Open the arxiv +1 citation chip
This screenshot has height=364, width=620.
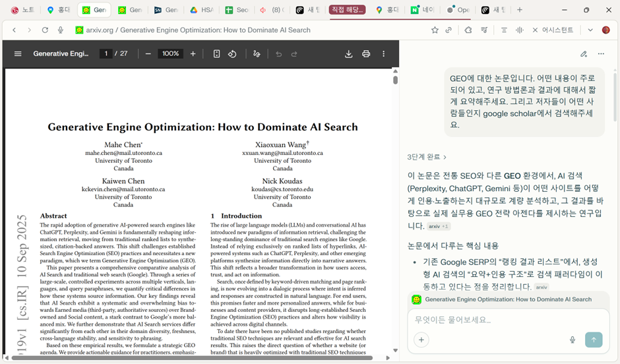click(439, 226)
